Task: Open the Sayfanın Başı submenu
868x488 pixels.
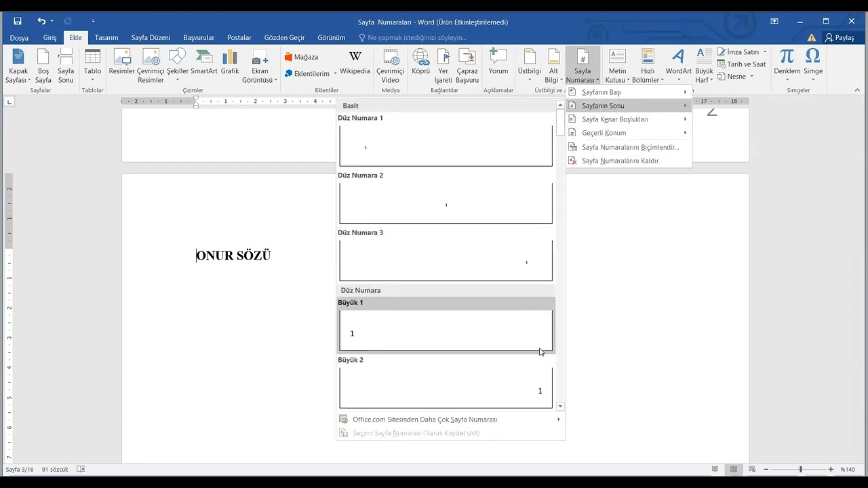Action: pyautogui.click(x=628, y=92)
